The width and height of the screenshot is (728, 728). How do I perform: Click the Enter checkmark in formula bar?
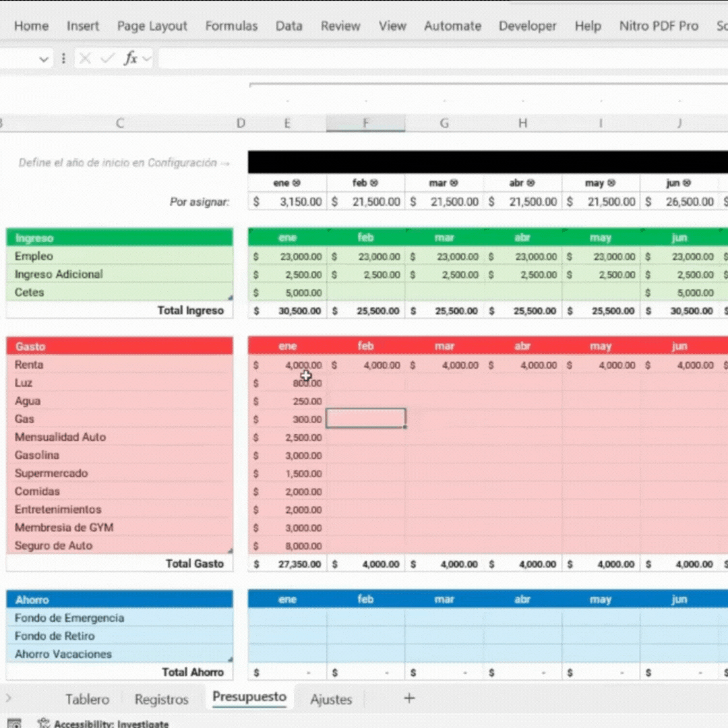[x=107, y=59]
